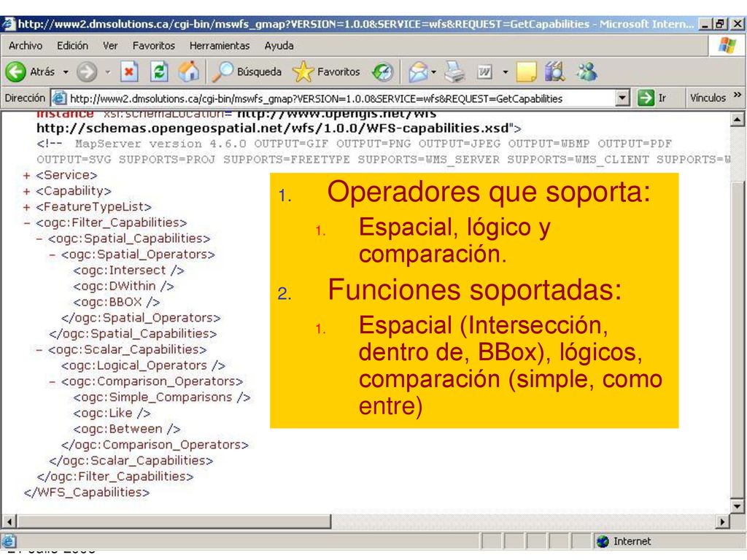The image size is (747, 560).
Task: Open the Mail envelope icon
Action: pos(418,72)
